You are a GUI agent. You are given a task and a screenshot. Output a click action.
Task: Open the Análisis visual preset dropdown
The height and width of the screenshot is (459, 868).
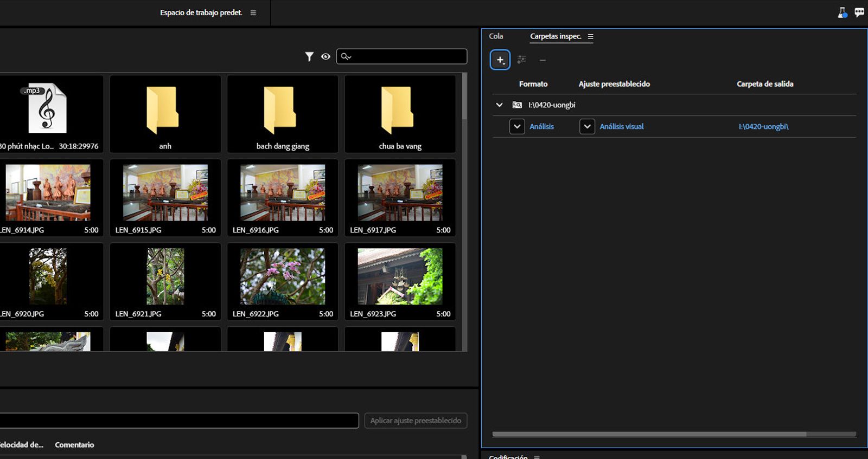coord(587,127)
